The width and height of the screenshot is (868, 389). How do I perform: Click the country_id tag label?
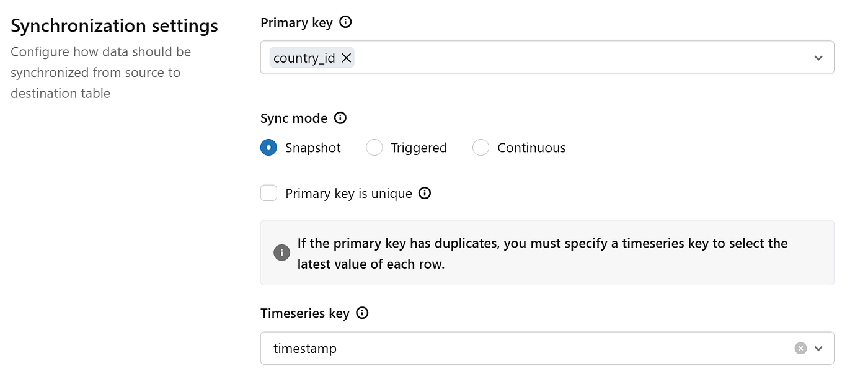(304, 58)
